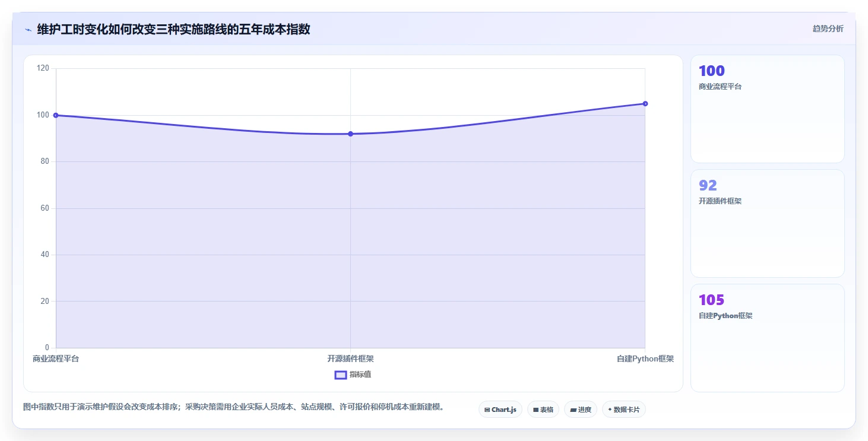
Task: Click the 趋势分析 label
Action: [828, 28]
